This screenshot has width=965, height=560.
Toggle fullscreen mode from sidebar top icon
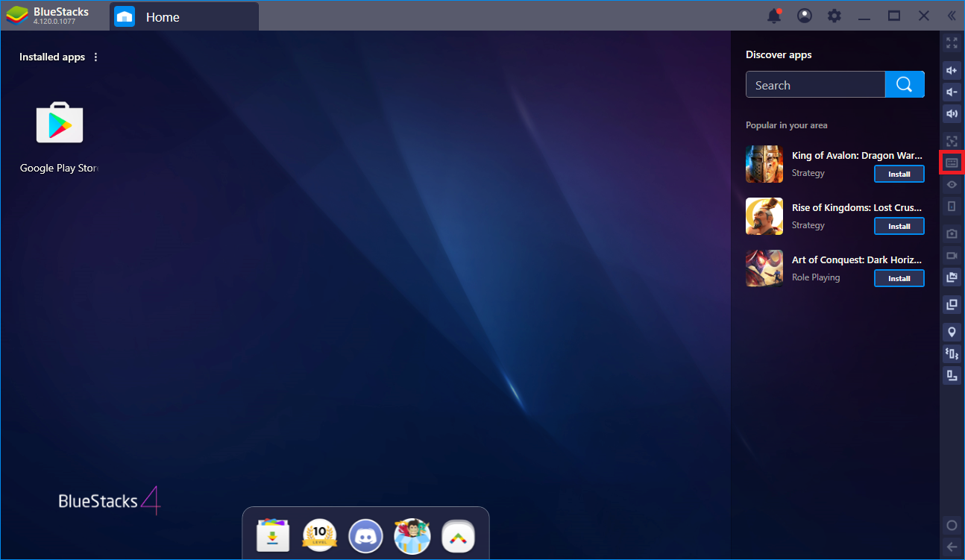(952, 43)
